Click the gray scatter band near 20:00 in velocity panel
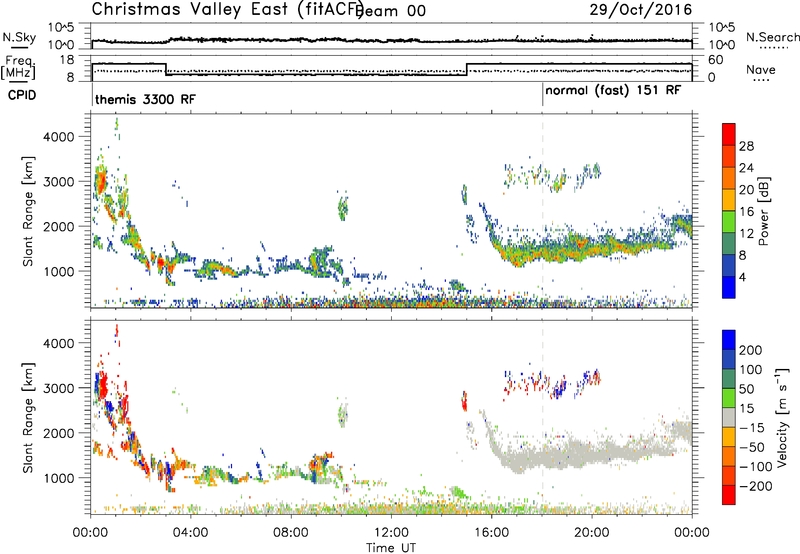 coord(592,452)
